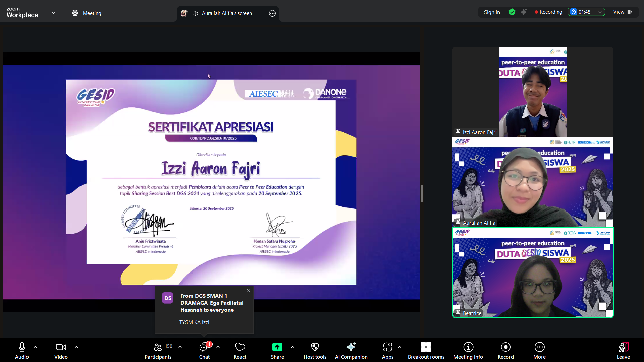The width and height of the screenshot is (644, 362).
Task: Open the React emoji icon
Action: 240,347
